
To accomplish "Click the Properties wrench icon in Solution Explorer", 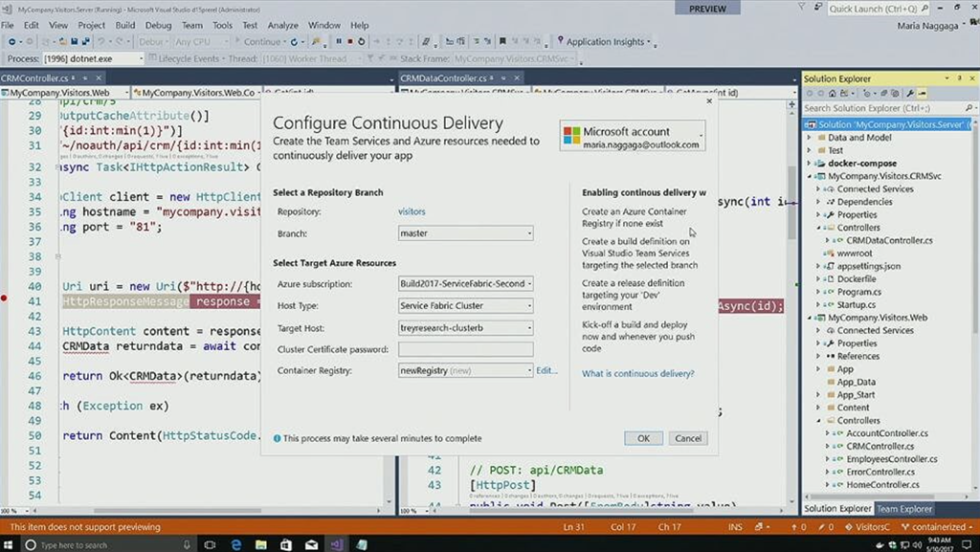I will [910, 93].
